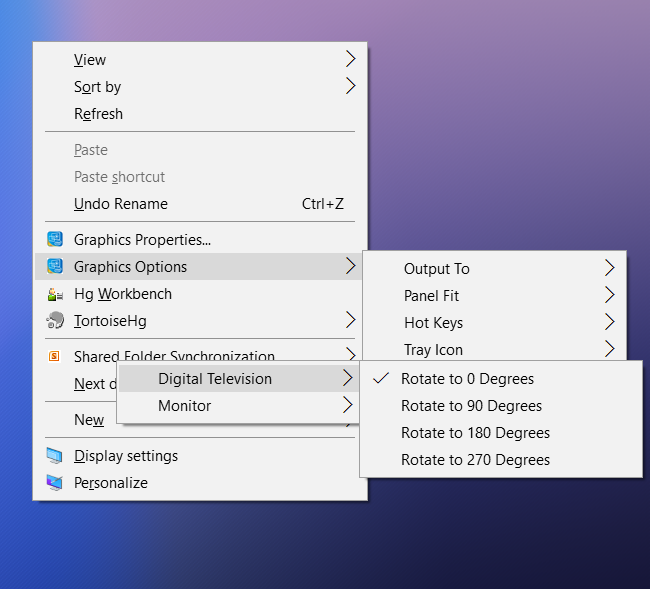Viewport: 650px width, 589px height.
Task: Click Refresh in the context menu
Action: [x=98, y=114]
